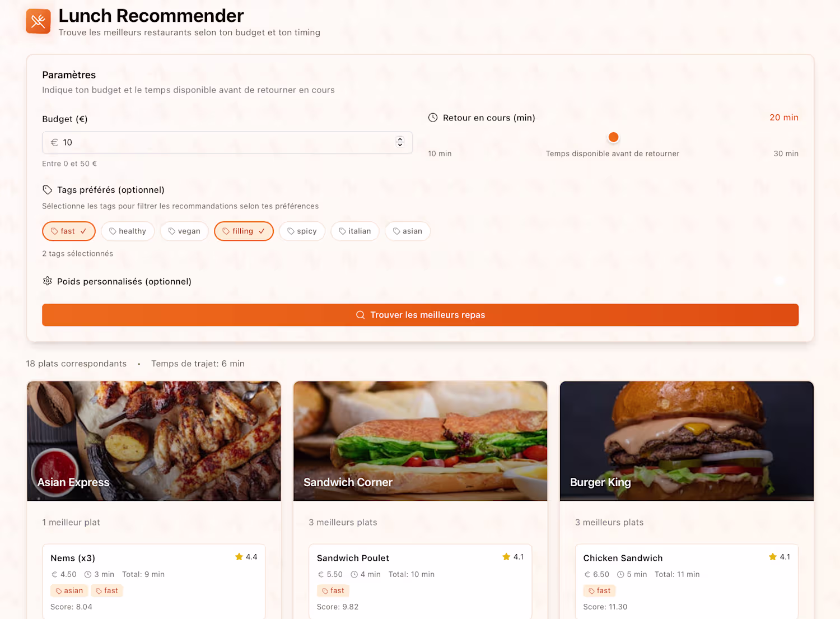Enable the vegan preference tag
840x619 pixels.
(184, 231)
